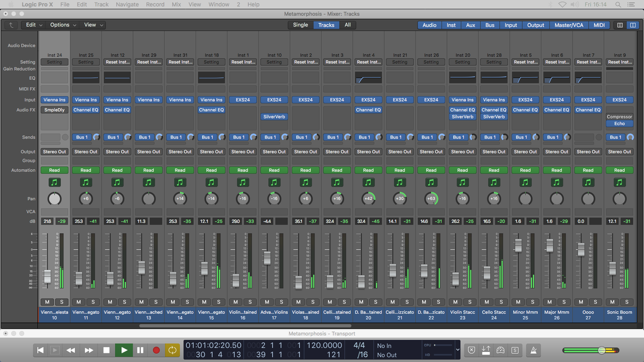Click the mixer back arrow icon

pyautogui.click(x=11, y=25)
